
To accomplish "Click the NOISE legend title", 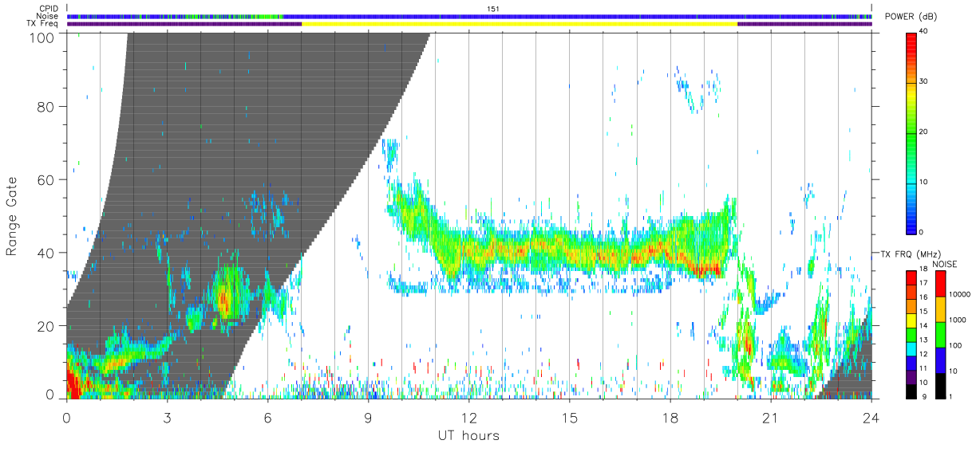I will coord(945,264).
